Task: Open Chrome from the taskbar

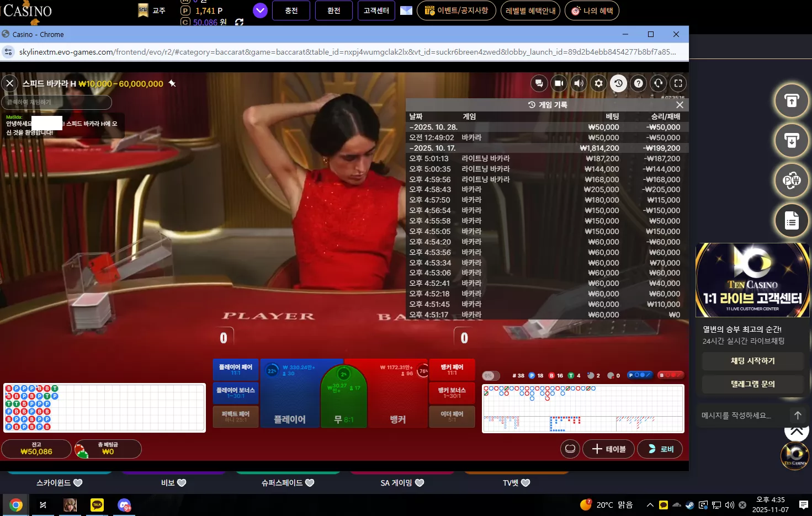Action: tap(16, 505)
